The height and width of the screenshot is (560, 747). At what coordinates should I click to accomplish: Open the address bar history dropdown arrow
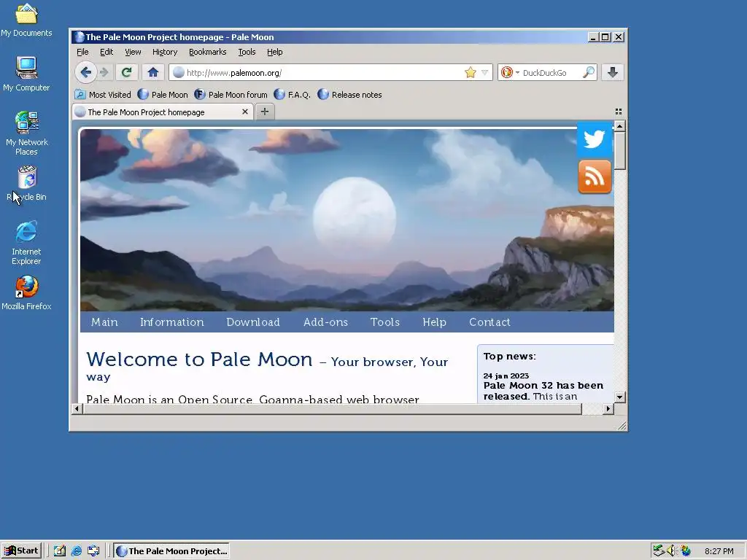coord(484,72)
